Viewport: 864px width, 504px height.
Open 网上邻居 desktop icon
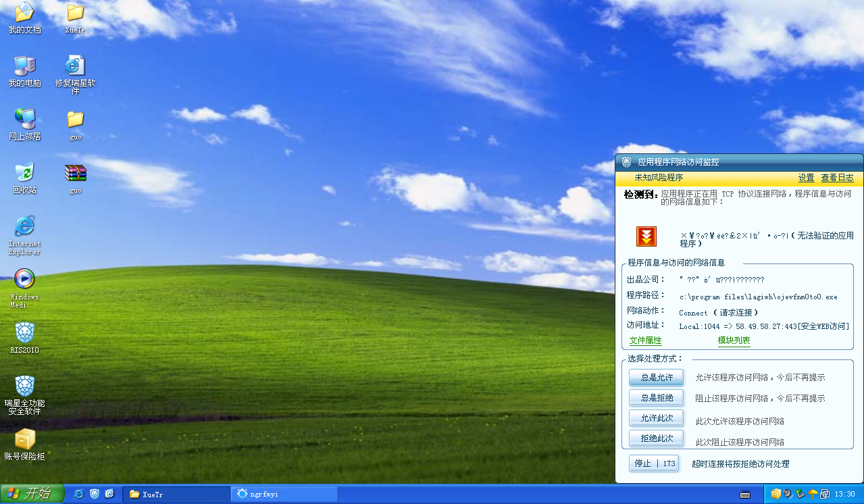coord(24,124)
